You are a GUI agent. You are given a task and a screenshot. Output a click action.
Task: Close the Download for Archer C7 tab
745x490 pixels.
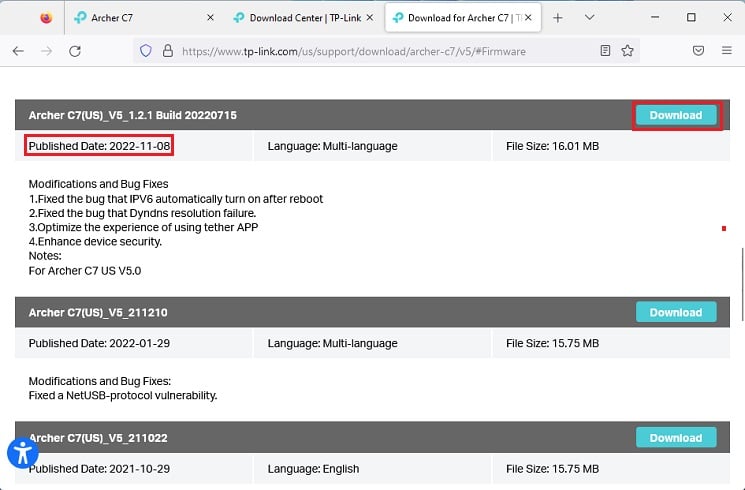[528, 18]
